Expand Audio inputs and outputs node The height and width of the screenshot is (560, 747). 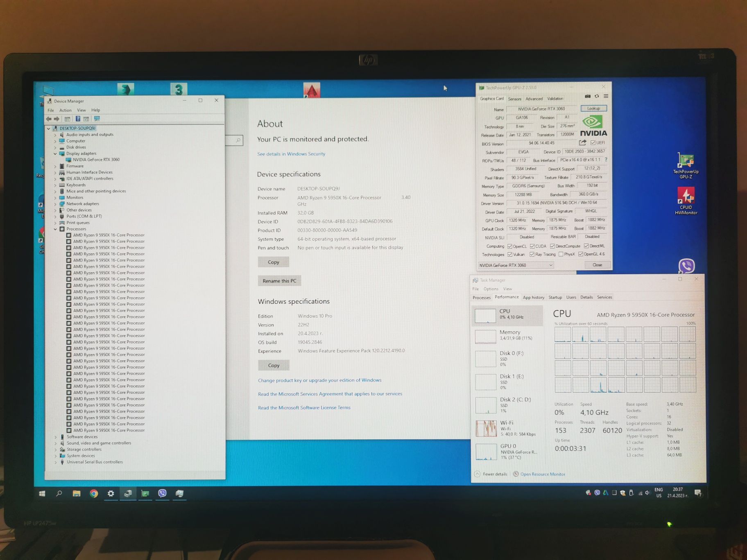[x=55, y=135]
